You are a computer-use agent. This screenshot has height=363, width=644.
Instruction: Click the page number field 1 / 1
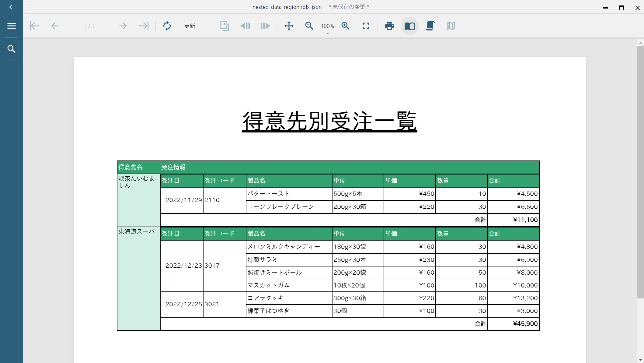click(x=89, y=26)
